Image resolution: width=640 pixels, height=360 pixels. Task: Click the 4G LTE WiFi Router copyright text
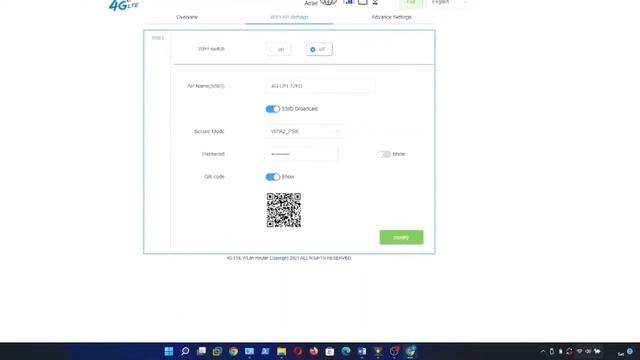(289, 258)
